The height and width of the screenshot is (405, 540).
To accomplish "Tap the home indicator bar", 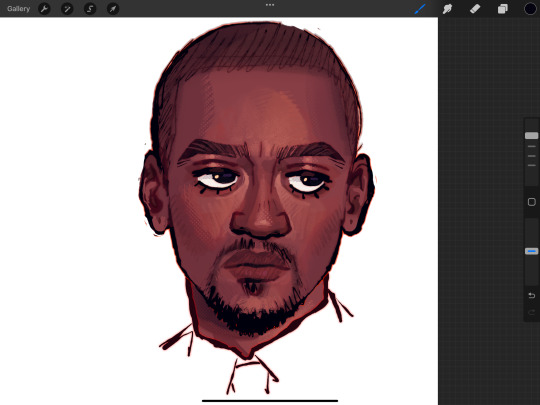I will point(270,401).
